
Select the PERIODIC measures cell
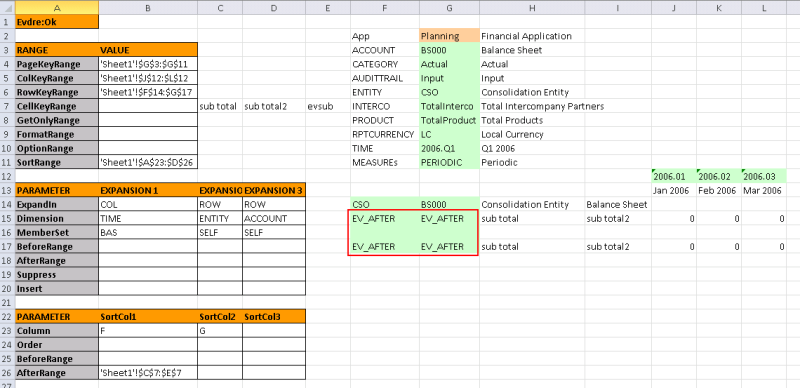tap(449, 162)
